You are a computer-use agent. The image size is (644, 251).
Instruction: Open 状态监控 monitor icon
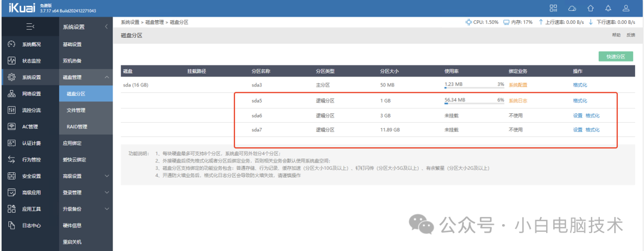[11, 61]
